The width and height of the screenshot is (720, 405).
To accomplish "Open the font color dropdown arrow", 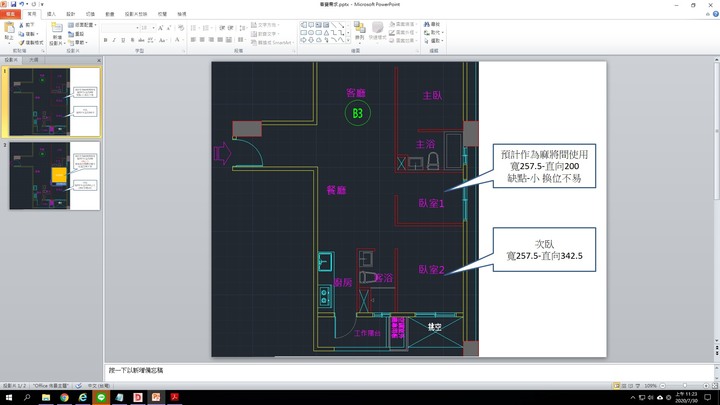I will click(x=183, y=40).
